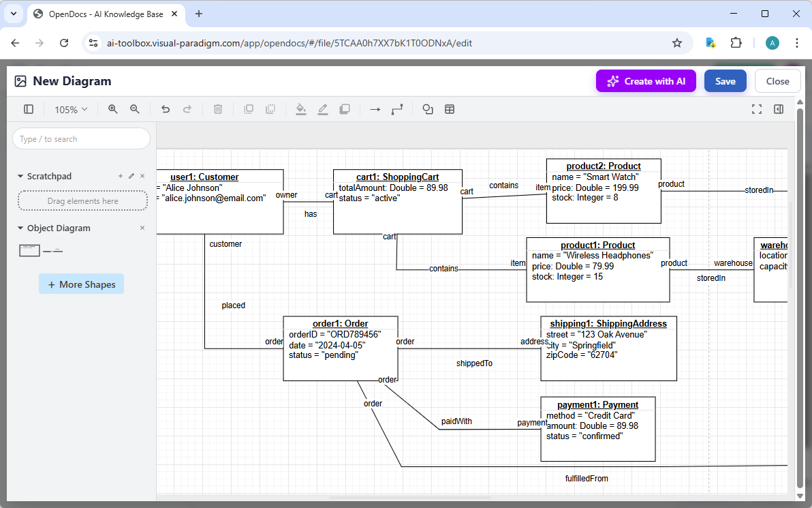This screenshot has width=812, height=508.
Task: Select the Line Color tool
Action: point(323,109)
